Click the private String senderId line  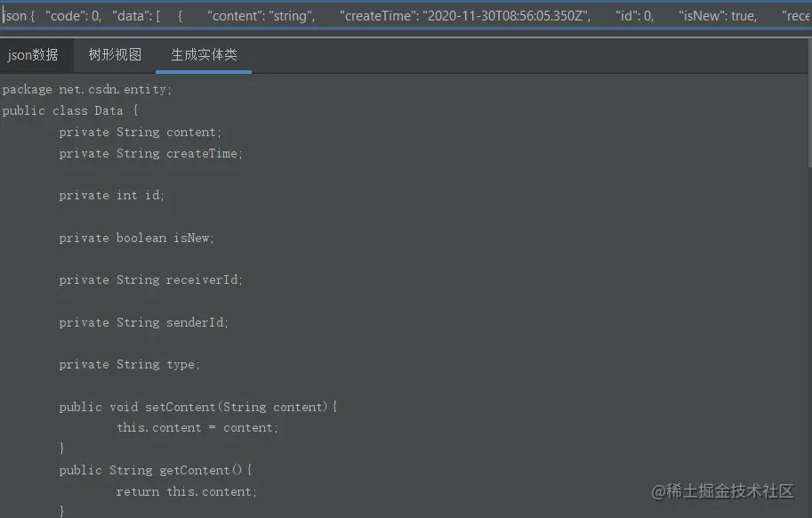143,322
